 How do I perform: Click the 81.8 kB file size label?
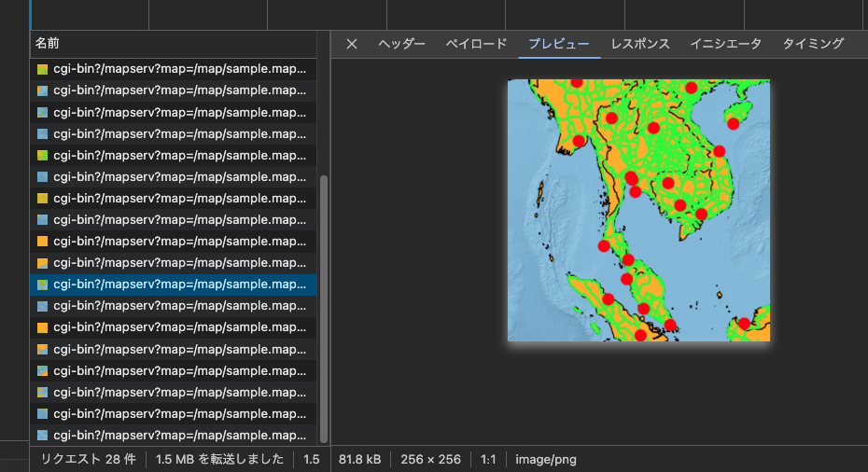(x=359, y=459)
